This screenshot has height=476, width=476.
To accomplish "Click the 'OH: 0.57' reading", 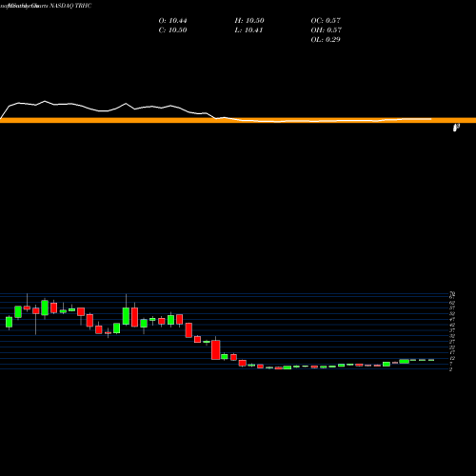I will click(x=327, y=30).
